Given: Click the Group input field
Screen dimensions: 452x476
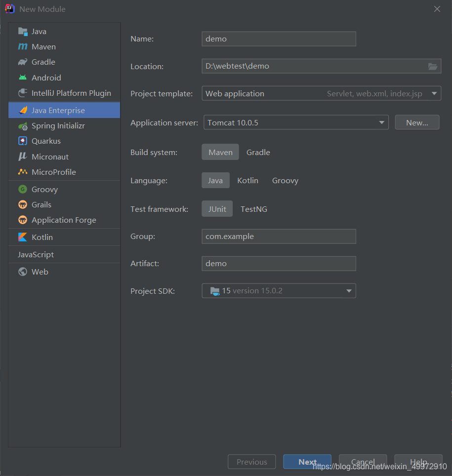Looking at the screenshot, I should pos(279,237).
